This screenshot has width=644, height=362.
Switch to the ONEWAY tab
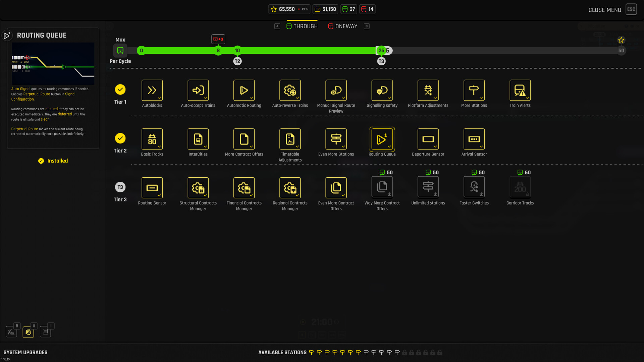(342, 26)
